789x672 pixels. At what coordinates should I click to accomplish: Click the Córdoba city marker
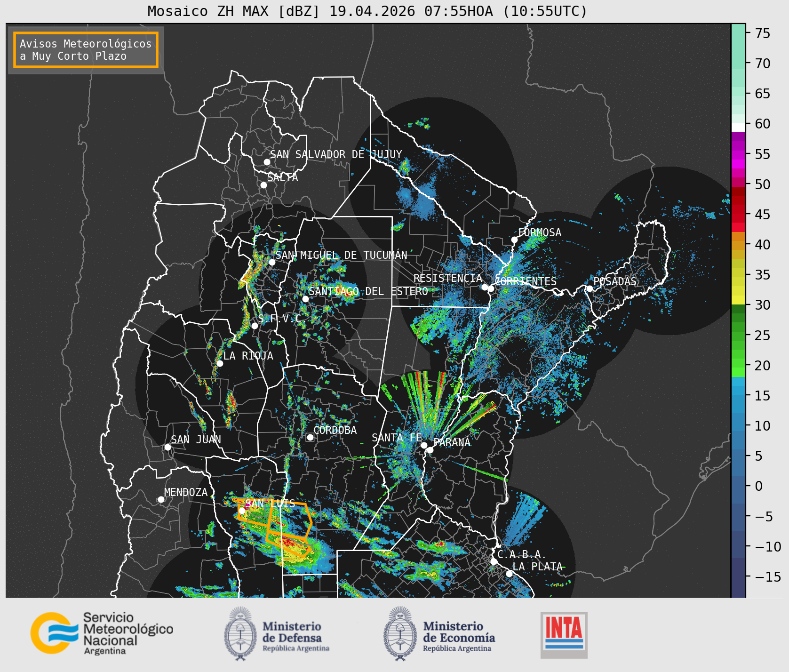pyautogui.click(x=310, y=437)
